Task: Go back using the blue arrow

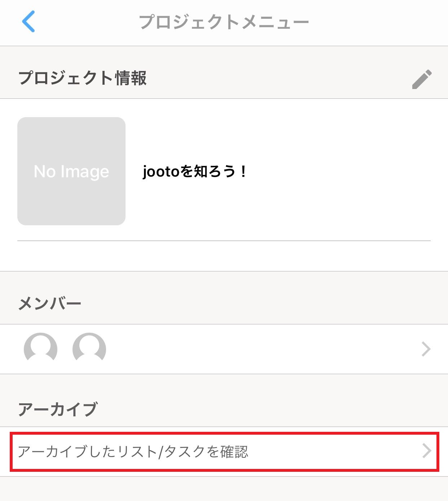Action: click(x=28, y=22)
